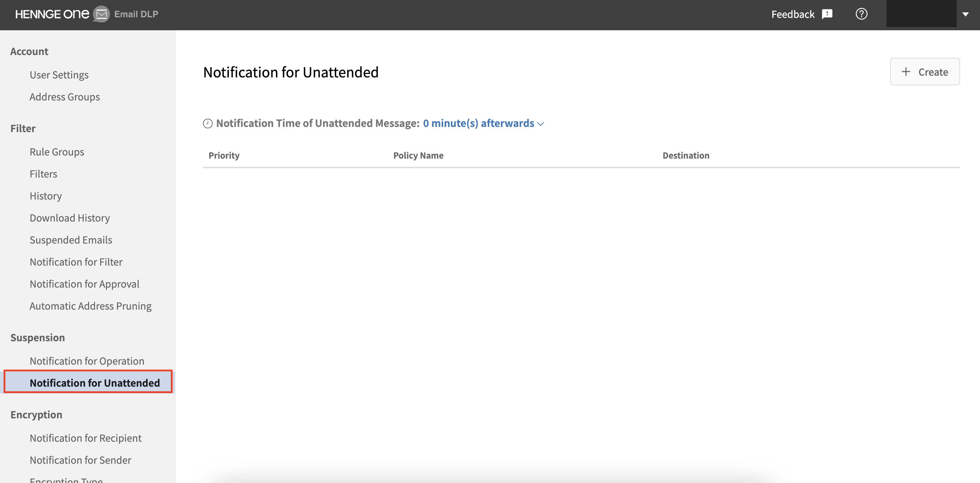The height and width of the screenshot is (483, 980).
Task: Expand Automatic Address Pruning options
Action: (x=90, y=305)
